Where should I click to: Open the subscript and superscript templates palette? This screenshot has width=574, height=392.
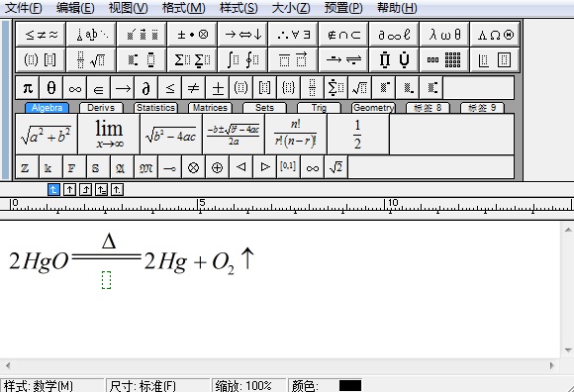(143, 59)
